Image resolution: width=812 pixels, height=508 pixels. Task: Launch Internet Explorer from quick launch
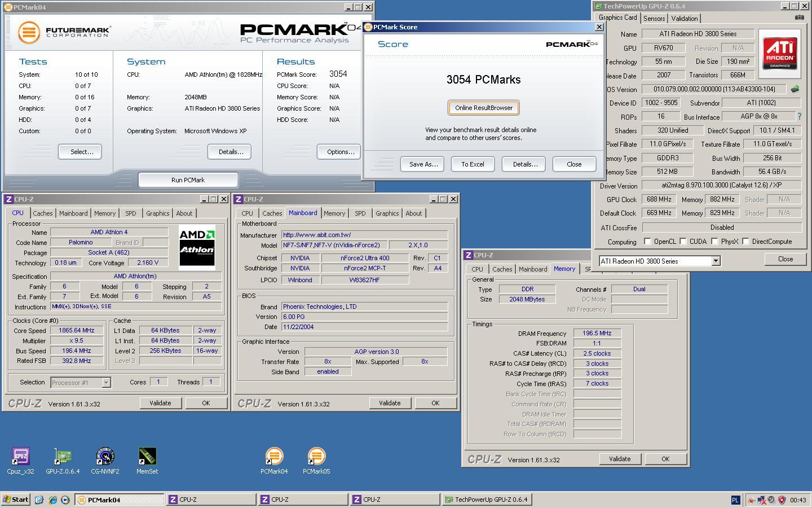pos(52,500)
